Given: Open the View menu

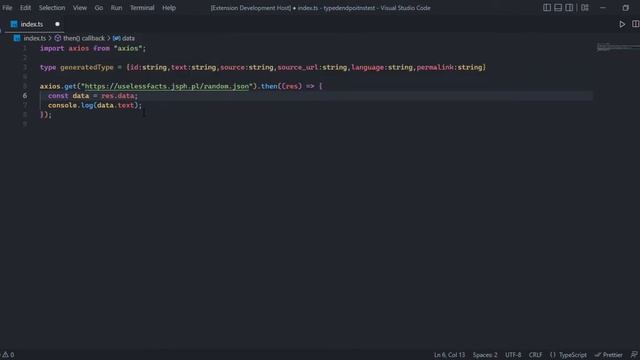Looking at the screenshot, I should (x=80, y=8).
